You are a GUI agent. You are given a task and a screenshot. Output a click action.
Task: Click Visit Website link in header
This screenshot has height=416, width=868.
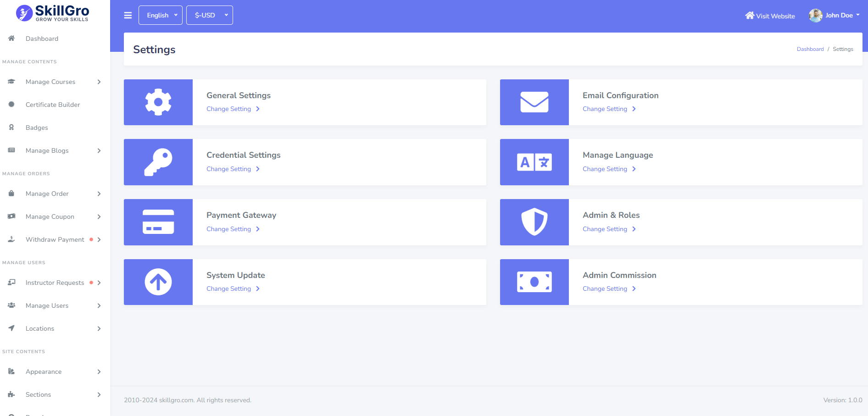click(770, 16)
